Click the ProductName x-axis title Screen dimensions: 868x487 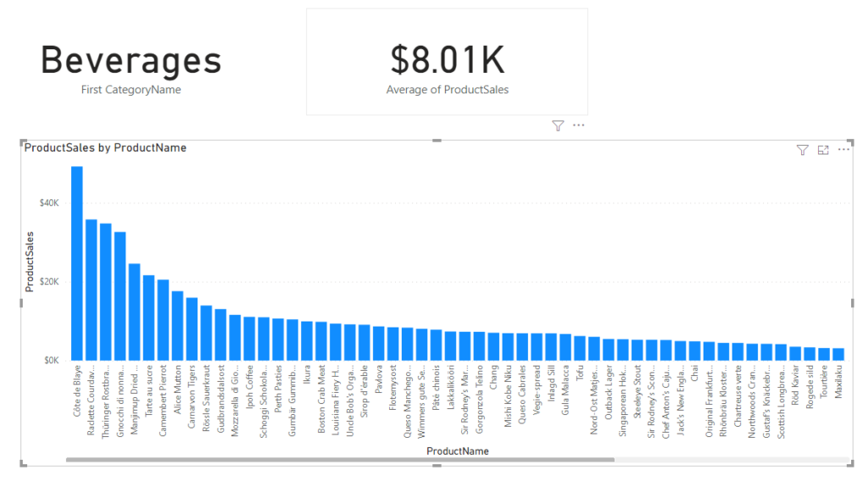click(x=457, y=451)
